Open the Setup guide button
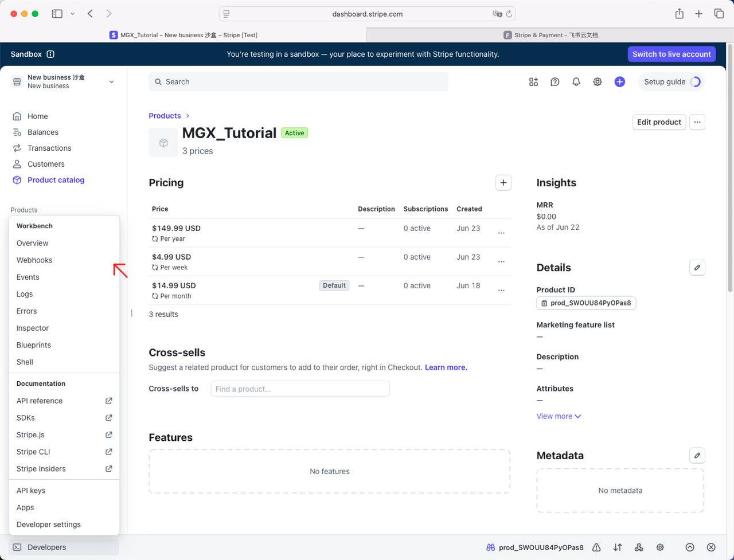This screenshot has width=734, height=560. coord(671,82)
